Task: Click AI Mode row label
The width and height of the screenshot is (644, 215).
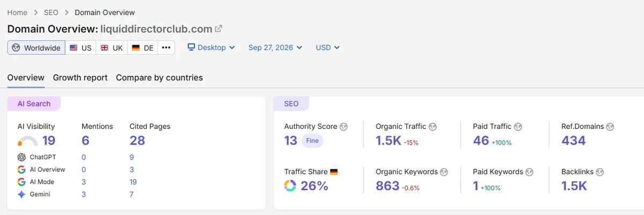Action: click(x=42, y=182)
